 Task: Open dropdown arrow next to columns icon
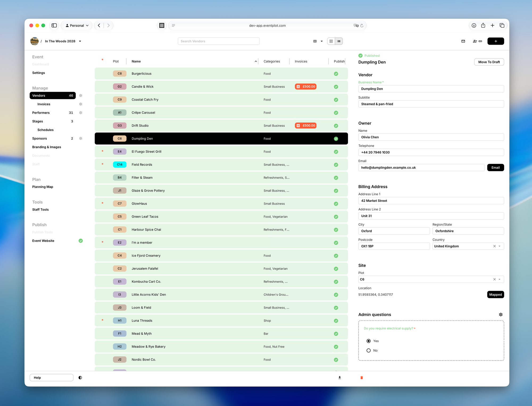pos(322,41)
